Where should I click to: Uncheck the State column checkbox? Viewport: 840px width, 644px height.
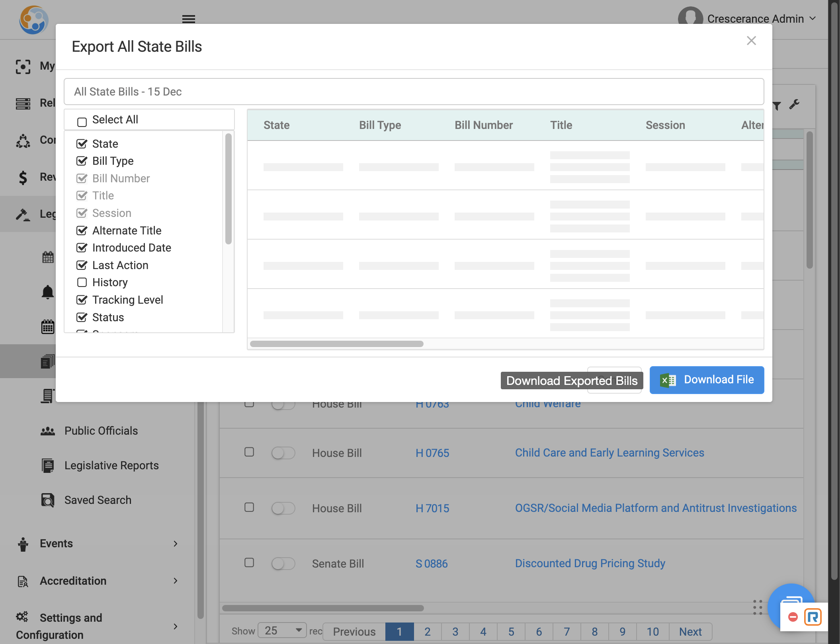click(82, 144)
